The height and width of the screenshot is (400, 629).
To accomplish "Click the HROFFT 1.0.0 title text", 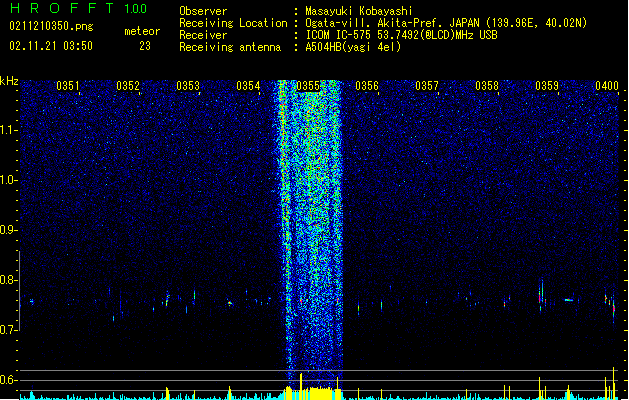I will 78,8.
